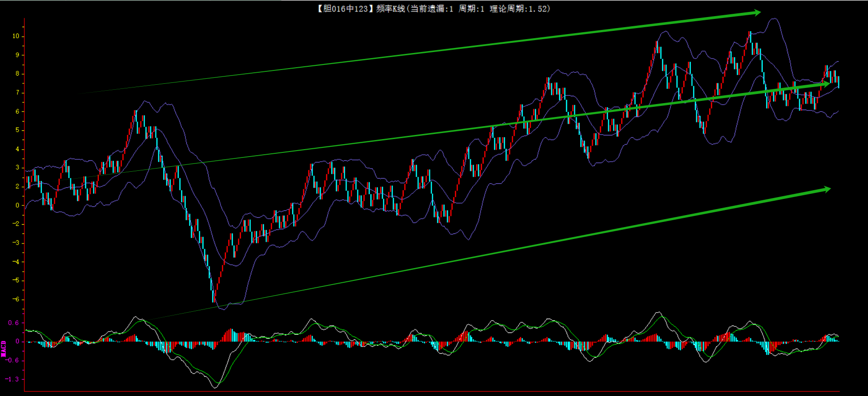Click the chart title text at top

[433, 9]
